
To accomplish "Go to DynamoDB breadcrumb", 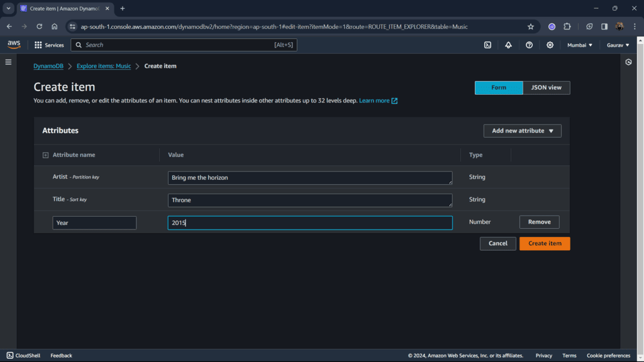I will coord(48,66).
